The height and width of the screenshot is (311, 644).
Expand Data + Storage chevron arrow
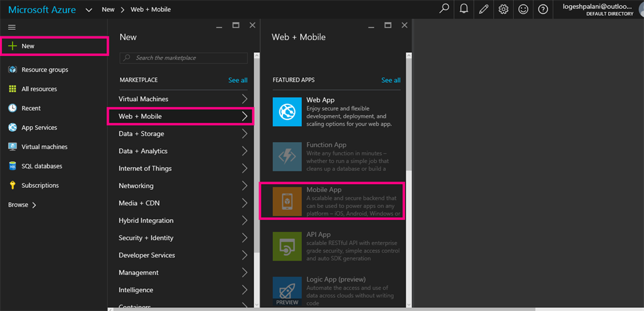245,134
